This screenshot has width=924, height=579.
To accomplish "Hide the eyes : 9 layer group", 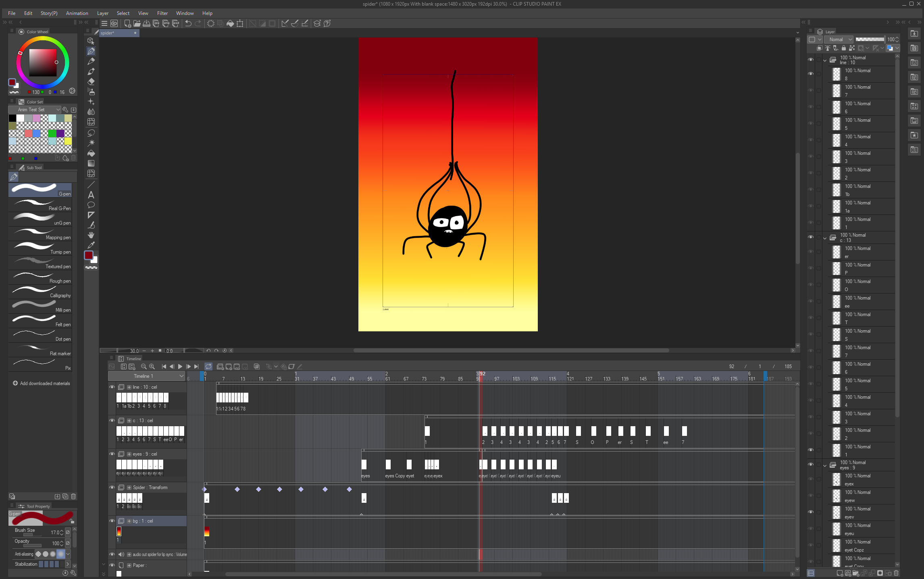I will 811,464.
